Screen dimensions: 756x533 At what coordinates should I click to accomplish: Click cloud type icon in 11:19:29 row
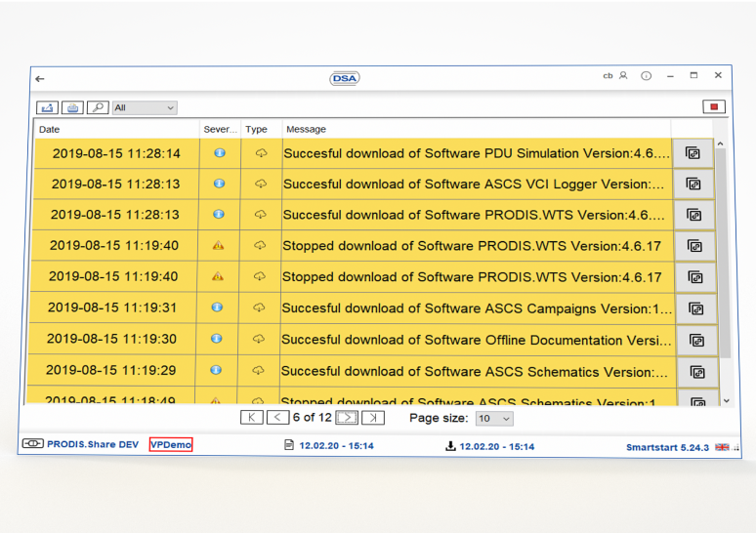coord(259,370)
